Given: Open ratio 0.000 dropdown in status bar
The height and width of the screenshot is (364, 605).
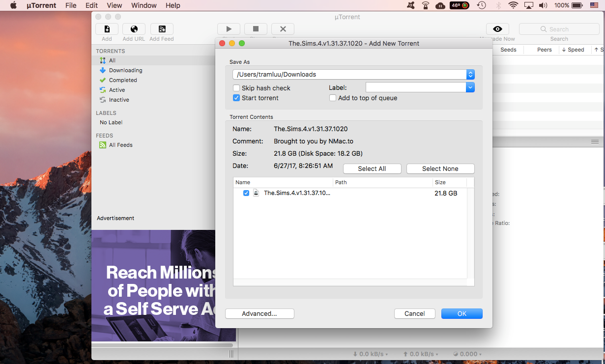Looking at the screenshot, I should pyautogui.click(x=467, y=354).
